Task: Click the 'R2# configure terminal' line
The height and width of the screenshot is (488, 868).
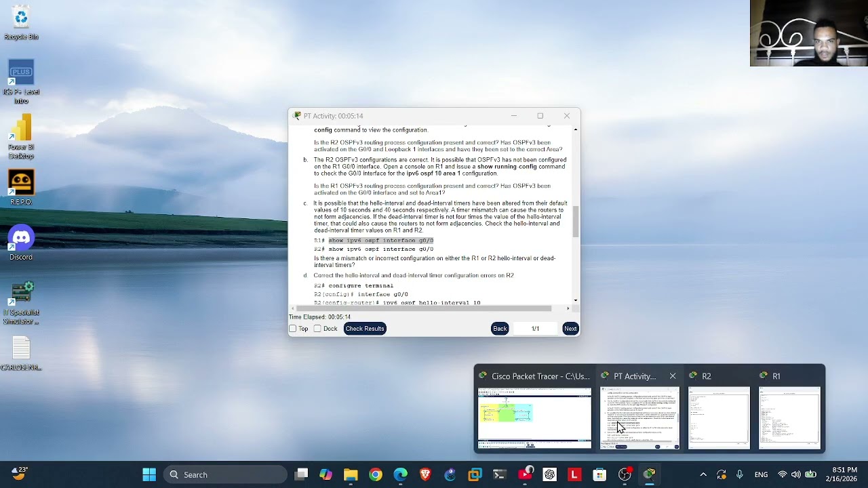Action: [x=353, y=286]
